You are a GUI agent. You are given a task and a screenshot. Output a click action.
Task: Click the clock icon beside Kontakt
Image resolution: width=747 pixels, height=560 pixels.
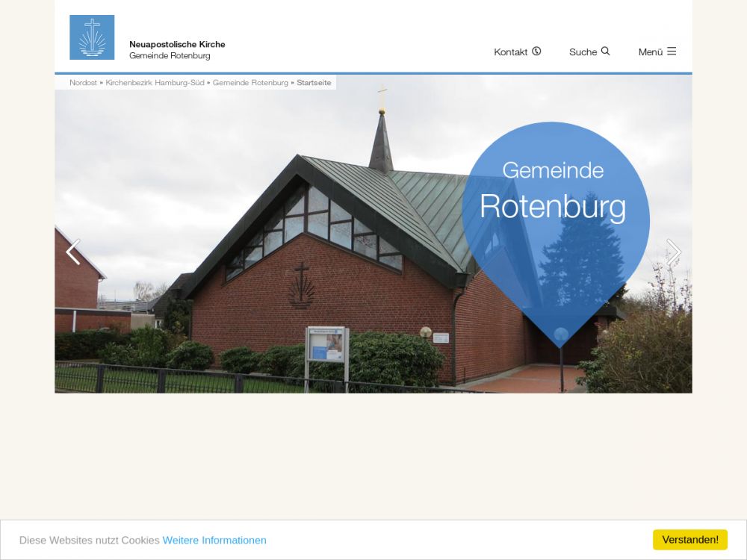pyautogui.click(x=536, y=51)
